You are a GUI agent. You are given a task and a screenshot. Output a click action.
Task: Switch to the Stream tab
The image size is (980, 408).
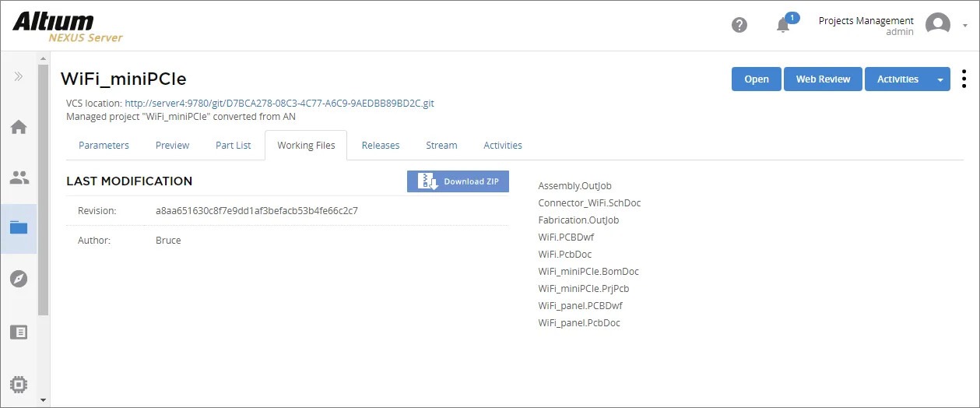[441, 146]
